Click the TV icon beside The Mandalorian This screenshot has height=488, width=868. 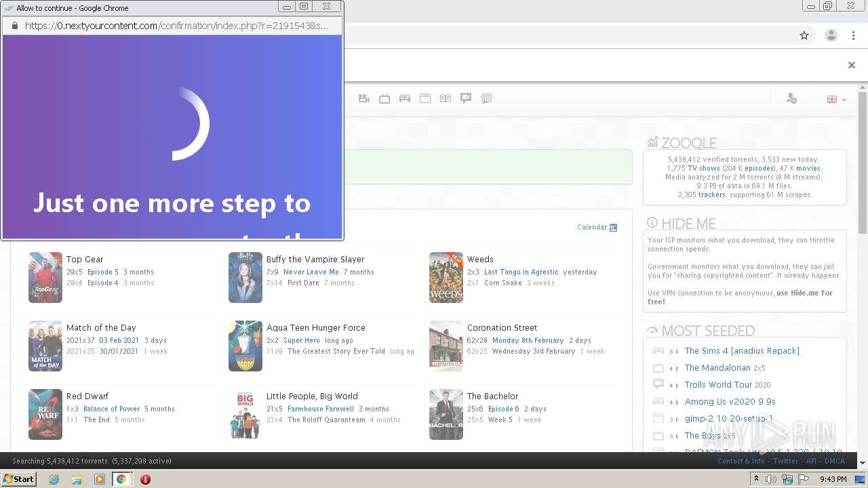(658, 368)
